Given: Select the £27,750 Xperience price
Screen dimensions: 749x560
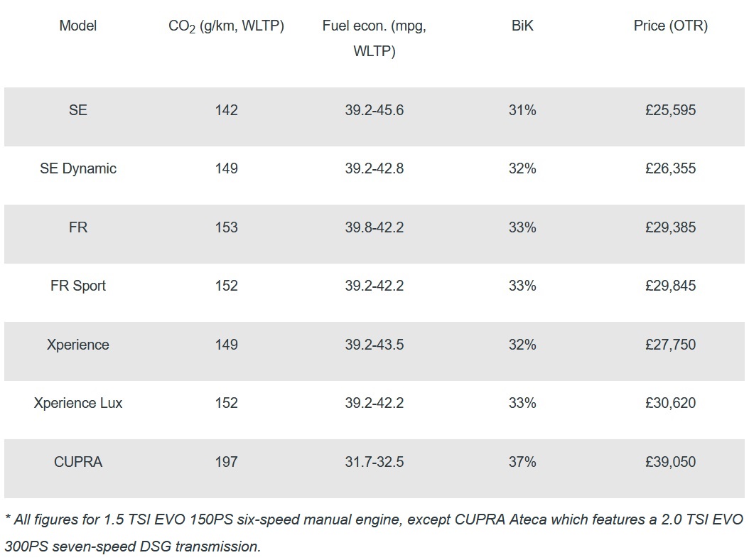Looking at the screenshot, I should click(x=670, y=345).
